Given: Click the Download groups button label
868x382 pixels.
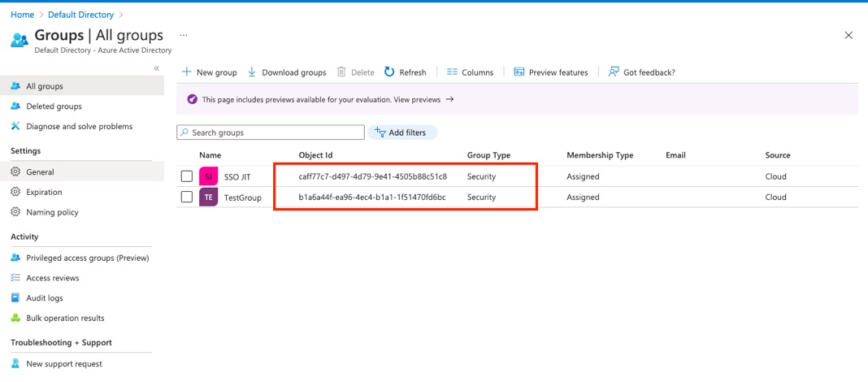Looking at the screenshot, I should tap(294, 72).
